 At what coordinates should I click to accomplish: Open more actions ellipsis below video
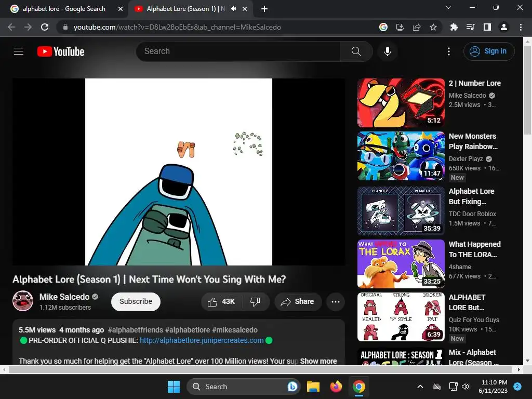coord(335,302)
